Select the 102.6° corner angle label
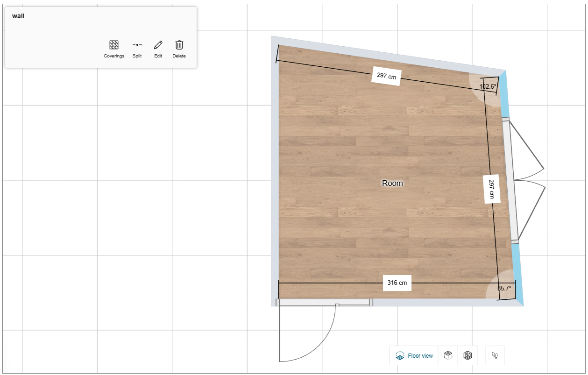 [x=488, y=86]
